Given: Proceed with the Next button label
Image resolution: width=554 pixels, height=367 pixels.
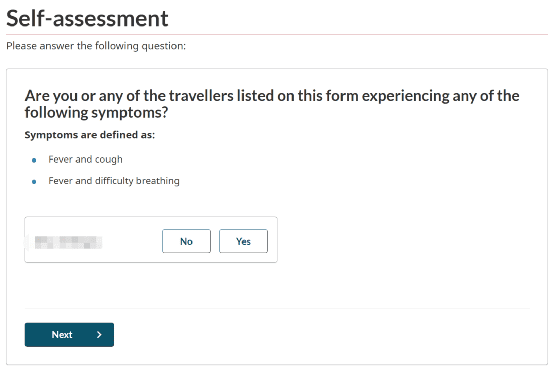Looking at the screenshot, I should [x=62, y=335].
